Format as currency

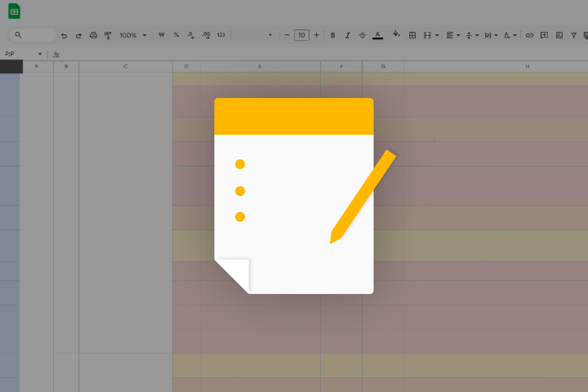(x=162, y=35)
